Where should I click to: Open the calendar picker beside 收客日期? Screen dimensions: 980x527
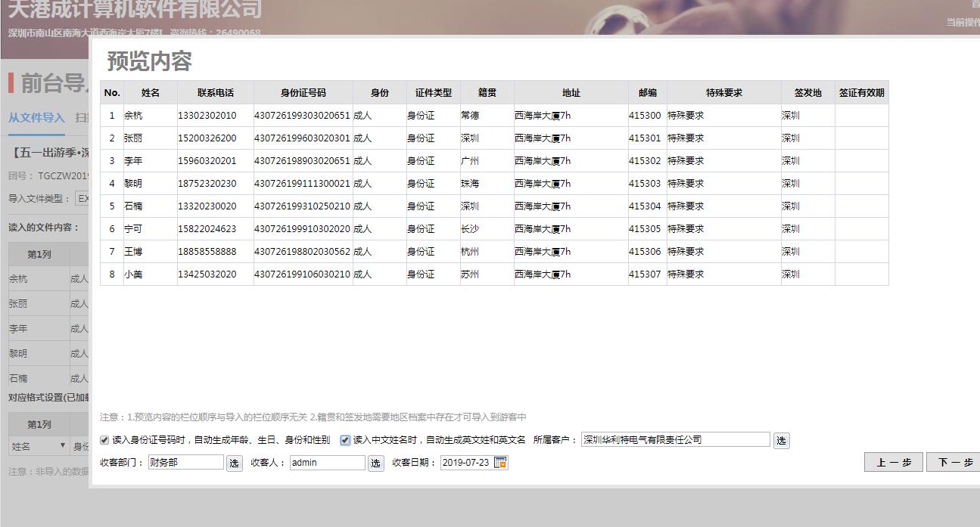pyautogui.click(x=500, y=463)
